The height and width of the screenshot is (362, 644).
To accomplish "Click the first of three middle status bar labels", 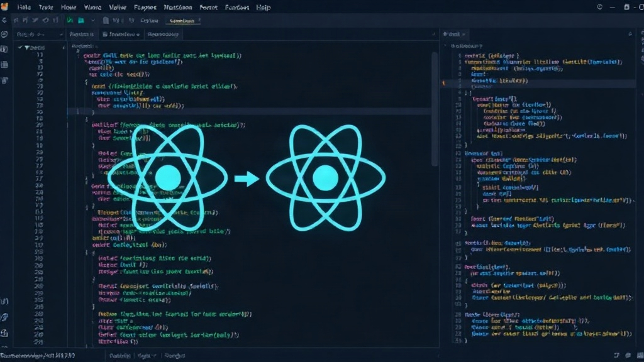I will 120,356.
